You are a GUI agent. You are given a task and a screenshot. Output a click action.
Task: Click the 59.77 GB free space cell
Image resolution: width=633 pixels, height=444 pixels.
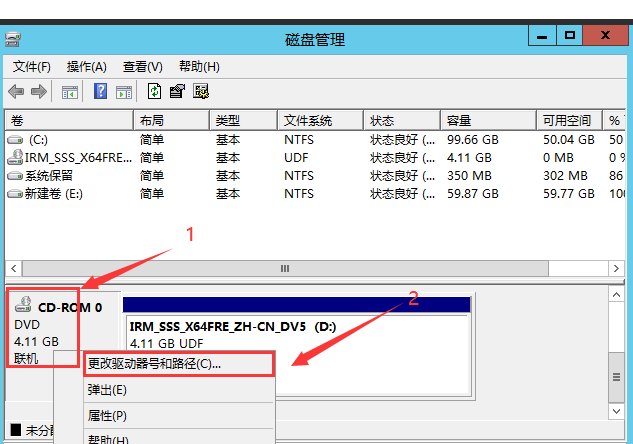click(569, 194)
